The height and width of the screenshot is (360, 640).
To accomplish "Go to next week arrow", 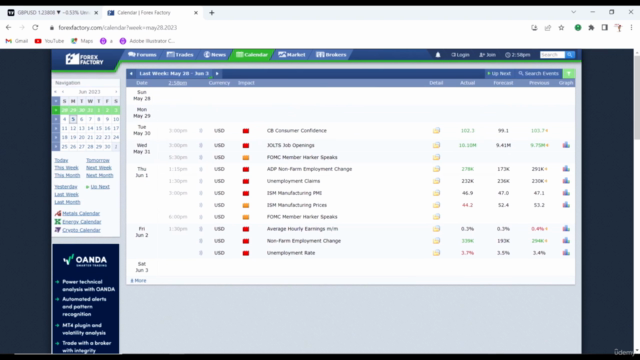I will (217, 73).
